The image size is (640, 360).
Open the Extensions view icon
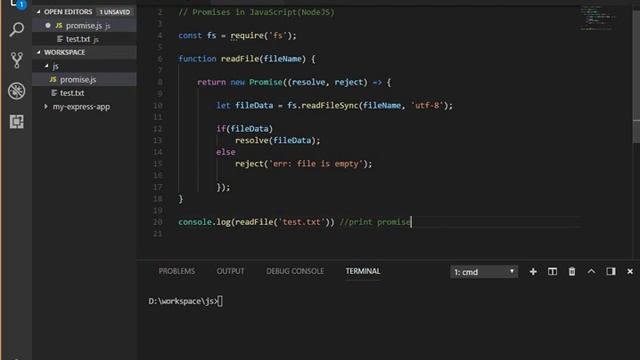17,121
